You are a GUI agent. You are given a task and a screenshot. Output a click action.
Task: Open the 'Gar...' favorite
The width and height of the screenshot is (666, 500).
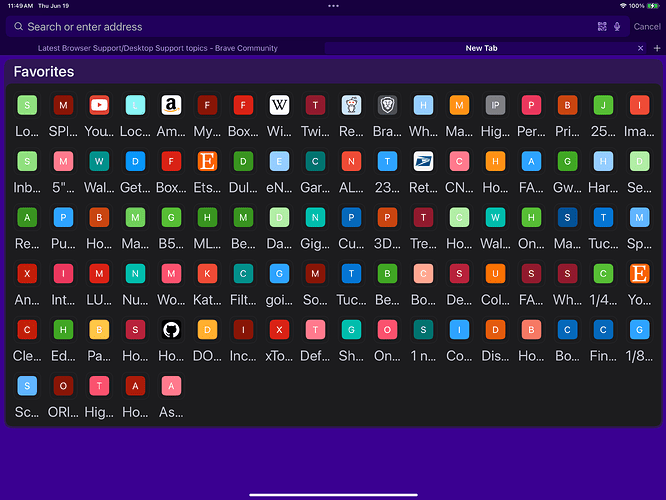(315, 161)
